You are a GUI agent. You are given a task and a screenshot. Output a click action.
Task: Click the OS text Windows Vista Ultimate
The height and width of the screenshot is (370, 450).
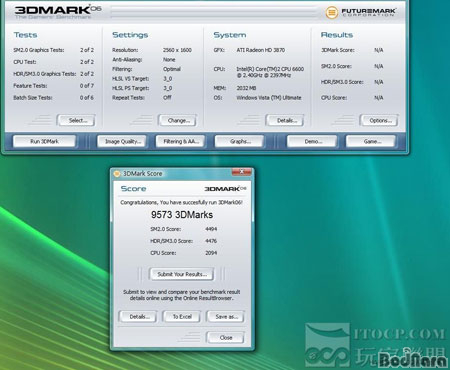[x=269, y=98]
